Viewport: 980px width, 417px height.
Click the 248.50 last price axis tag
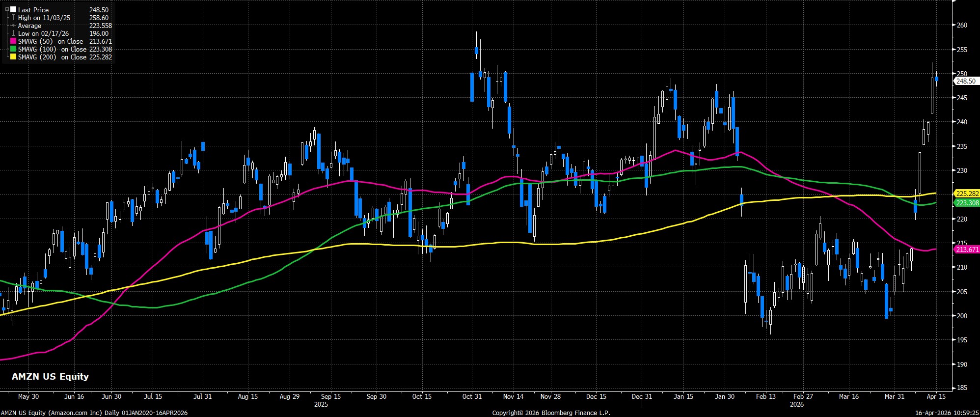[x=965, y=82]
